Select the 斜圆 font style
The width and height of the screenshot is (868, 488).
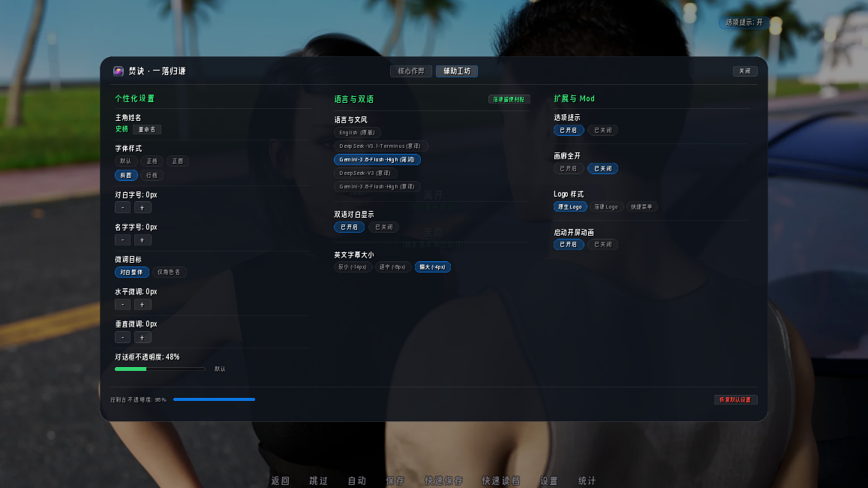126,175
